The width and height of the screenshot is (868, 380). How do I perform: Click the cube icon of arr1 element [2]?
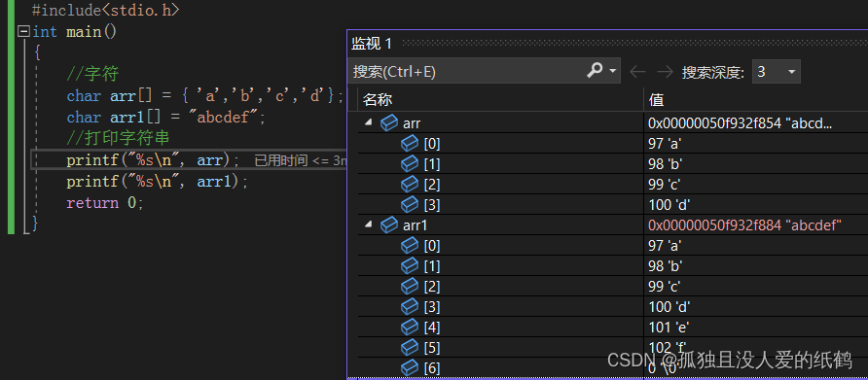(x=409, y=286)
